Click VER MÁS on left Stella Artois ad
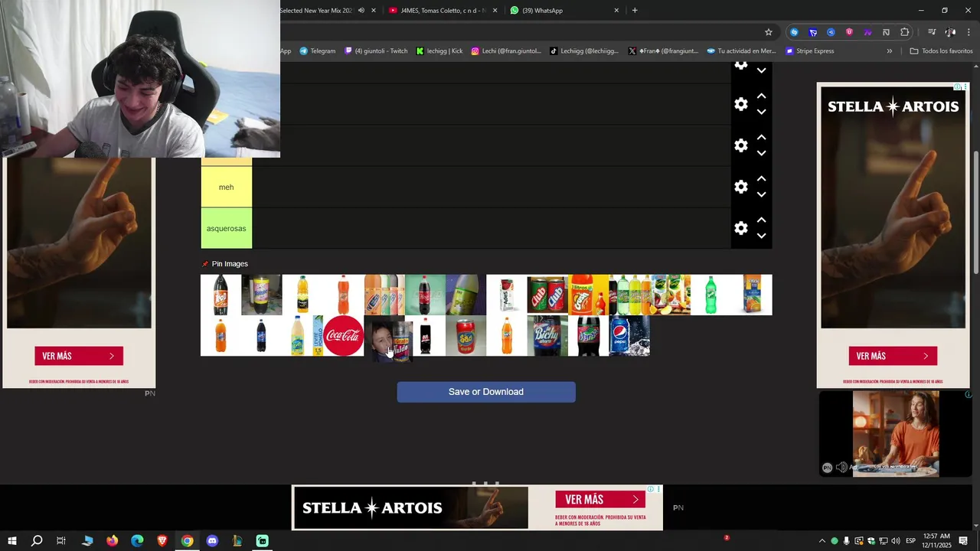This screenshot has width=980, height=551. tap(78, 356)
